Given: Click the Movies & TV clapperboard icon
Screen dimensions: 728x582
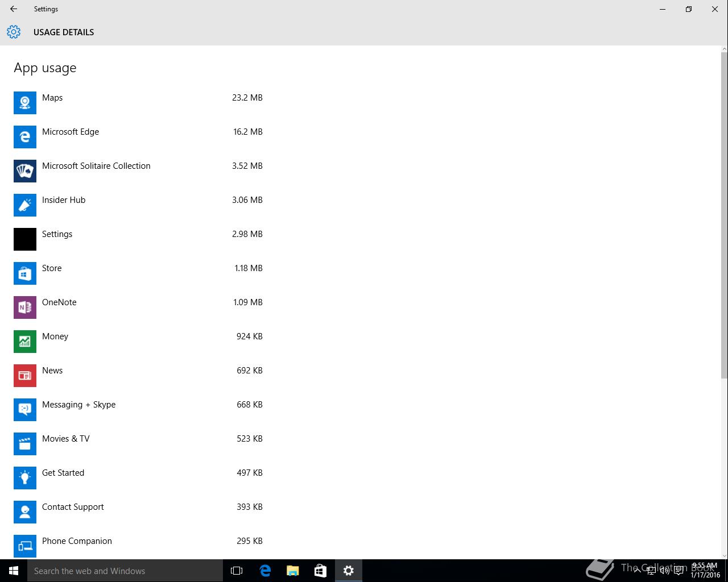Looking at the screenshot, I should point(25,444).
